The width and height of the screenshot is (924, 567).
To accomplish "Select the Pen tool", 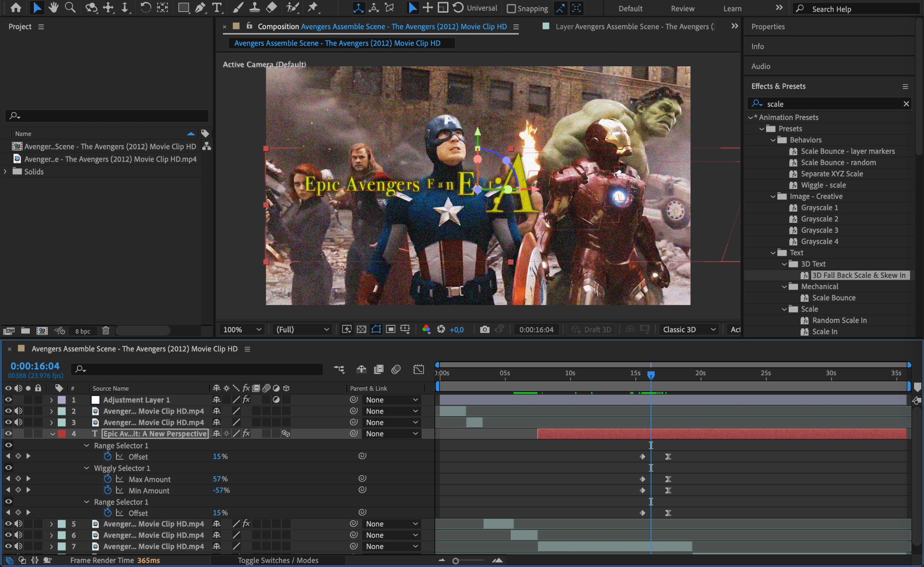I will click(200, 8).
